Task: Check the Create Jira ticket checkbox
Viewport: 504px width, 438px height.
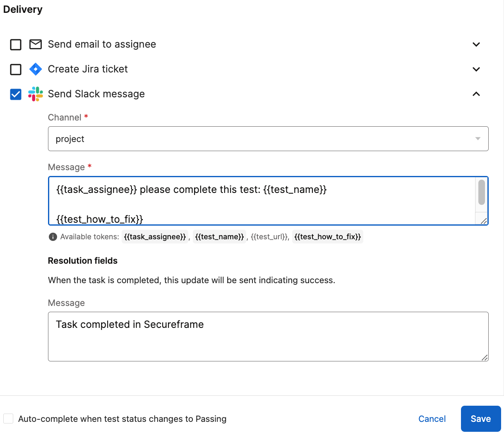Action: [16, 69]
